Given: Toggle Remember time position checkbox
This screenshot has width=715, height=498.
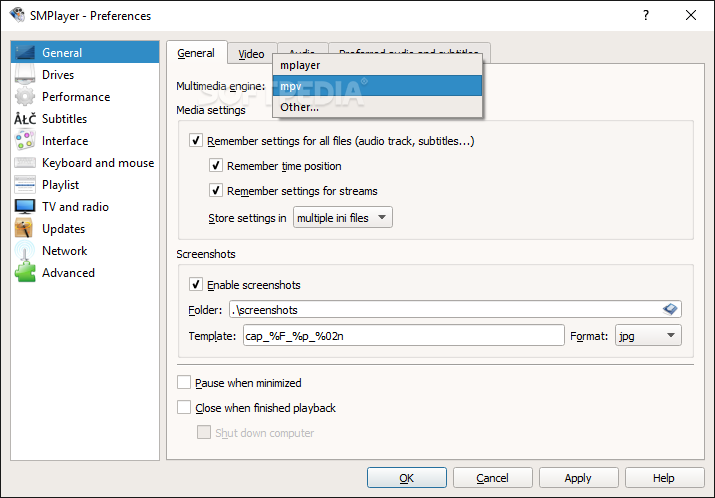Looking at the screenshot, I should point(216,166).
